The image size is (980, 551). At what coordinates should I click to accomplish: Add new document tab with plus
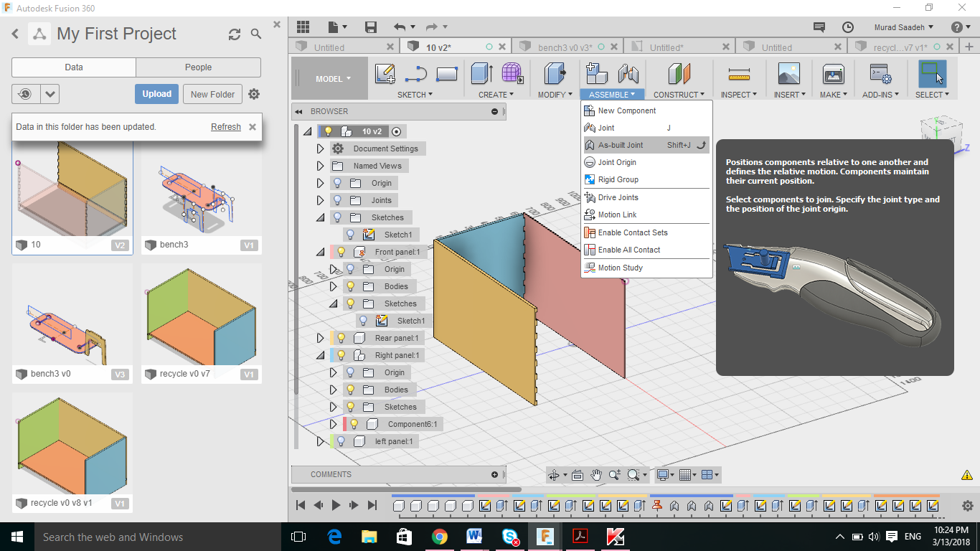tap(969, 47)
